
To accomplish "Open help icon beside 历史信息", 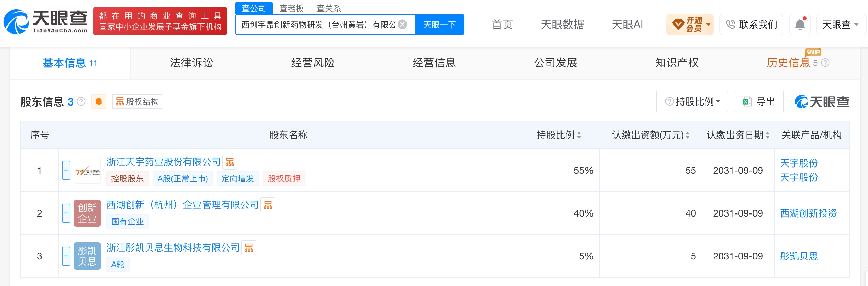I will [825, 63].
